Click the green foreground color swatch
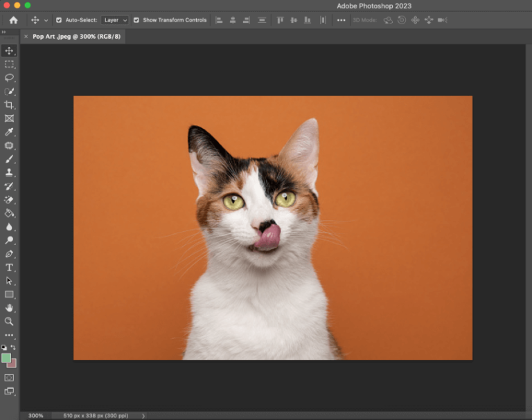This screenshot has width=532, height=420. [x=6, y=358]
